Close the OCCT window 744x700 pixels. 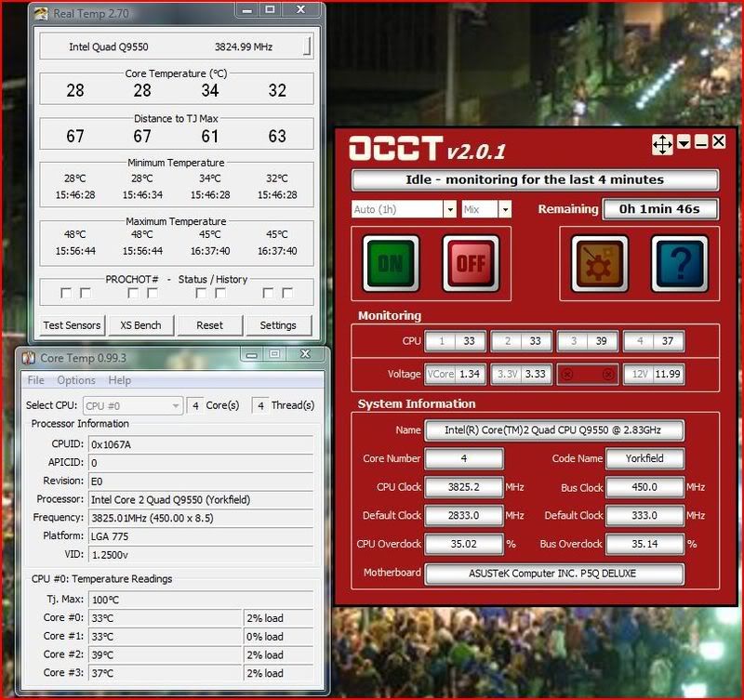[x=719, y=141]
